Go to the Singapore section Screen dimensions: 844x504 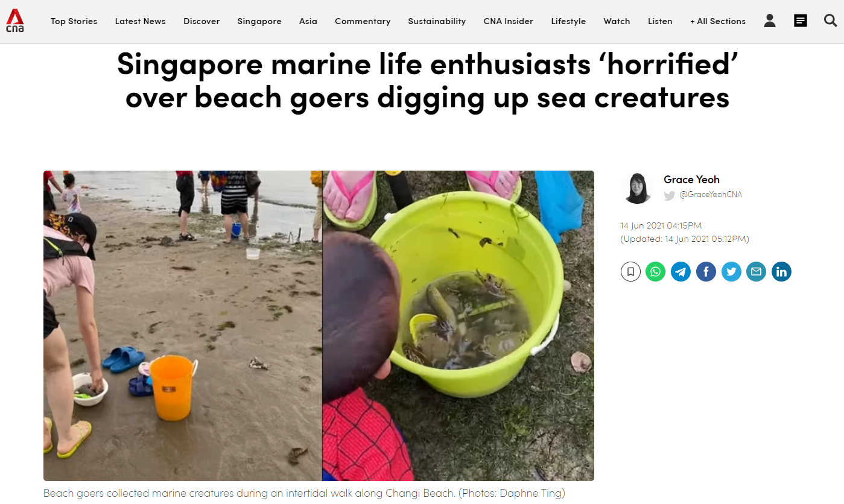(259, 21)
